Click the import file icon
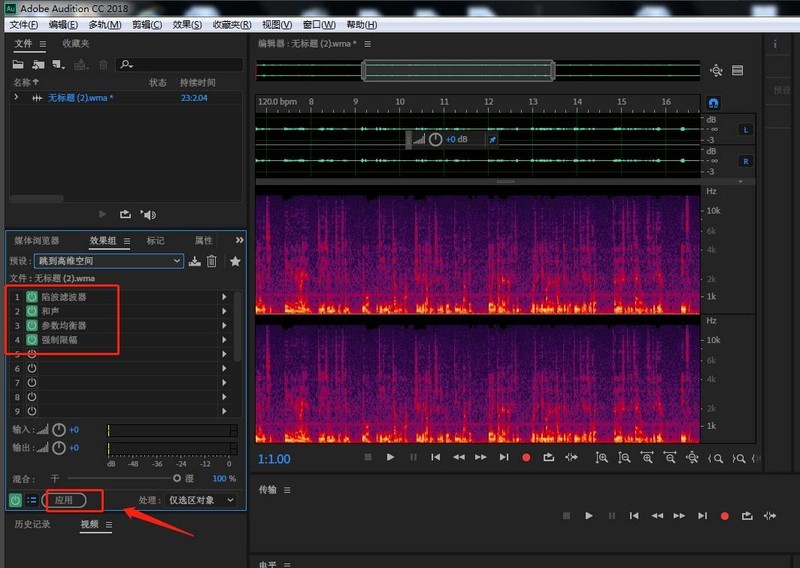The height and width of the screenshot is (568, 800). pyautogui.click(x=39, y=65)
